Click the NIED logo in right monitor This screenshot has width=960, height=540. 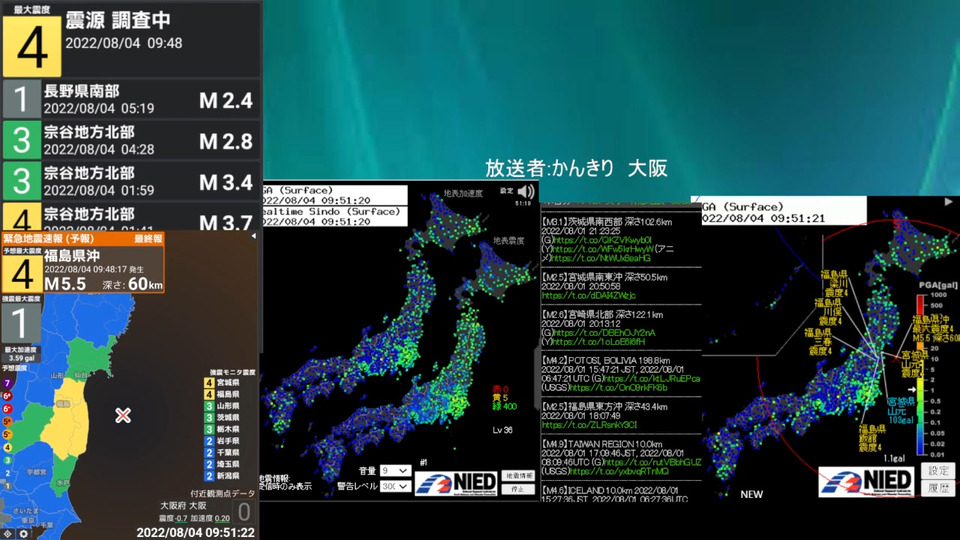pyautogui.click(x=868, y=482)
